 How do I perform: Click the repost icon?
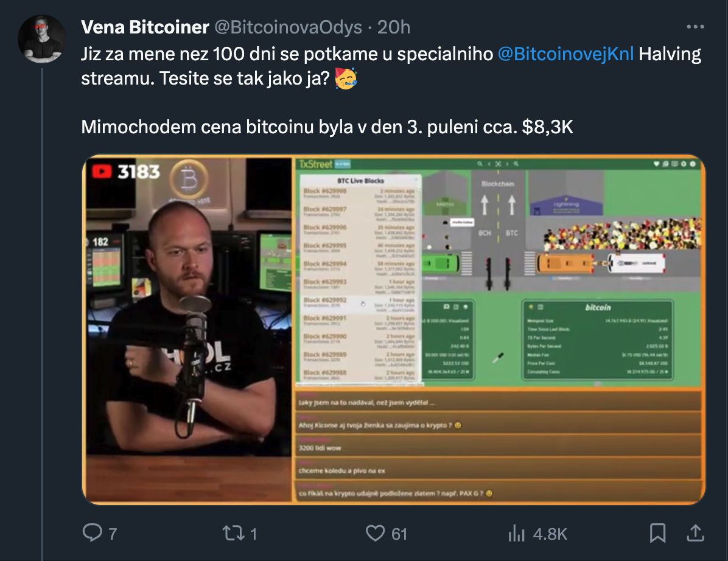234,532
